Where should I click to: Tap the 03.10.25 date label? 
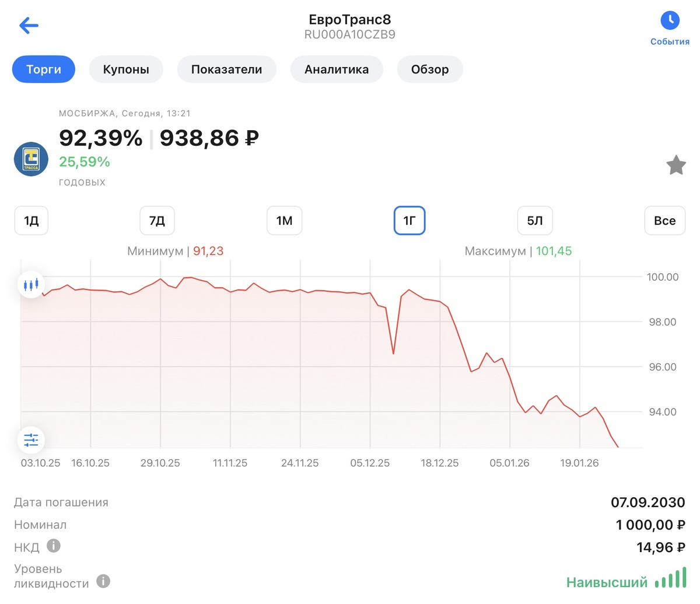(x=40, y=463)
